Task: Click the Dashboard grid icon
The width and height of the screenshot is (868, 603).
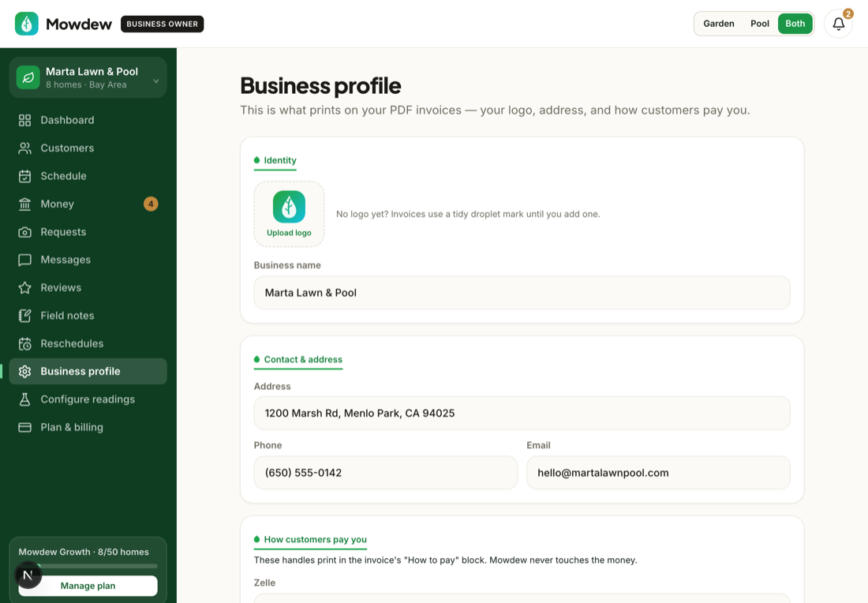Action: (25, 120)
